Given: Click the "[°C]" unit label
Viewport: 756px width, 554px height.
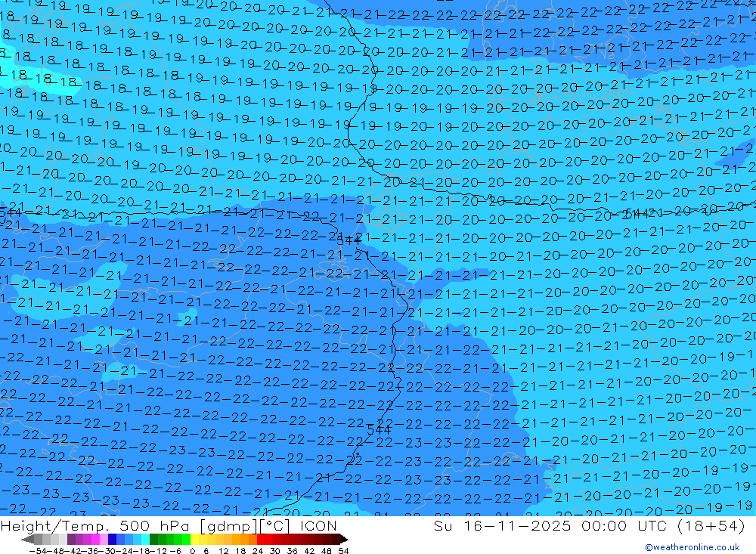Looking at the screenshot, I should (x=276, y=525).
